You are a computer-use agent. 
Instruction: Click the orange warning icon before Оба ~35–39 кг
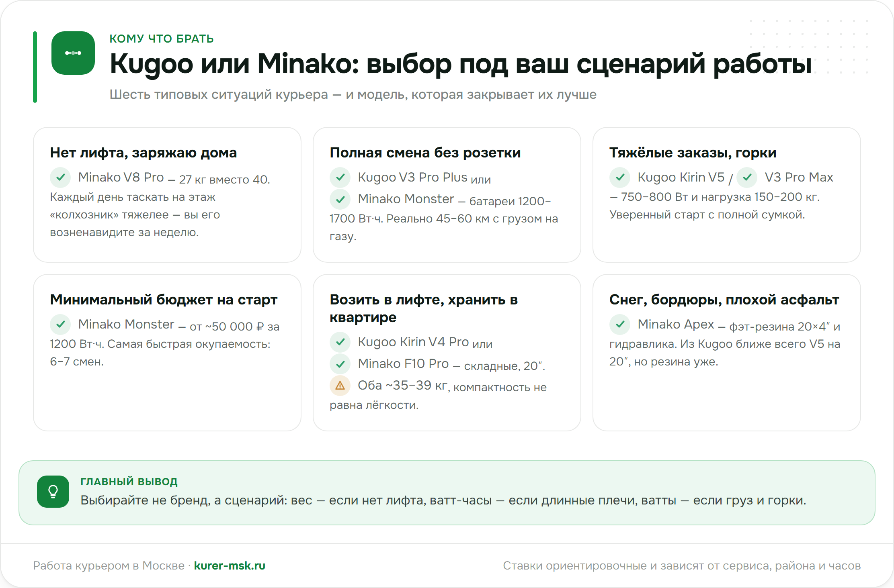click(x=340, y=385)
